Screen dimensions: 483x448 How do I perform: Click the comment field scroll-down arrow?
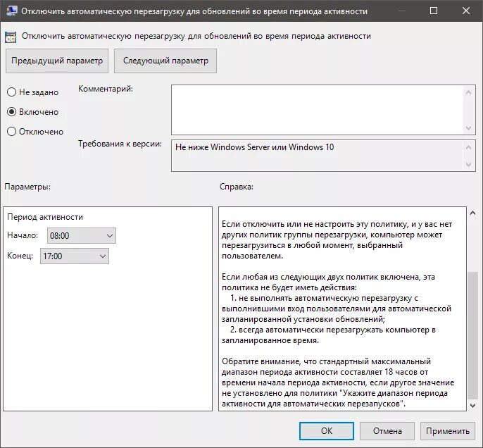tap(469, 128)
